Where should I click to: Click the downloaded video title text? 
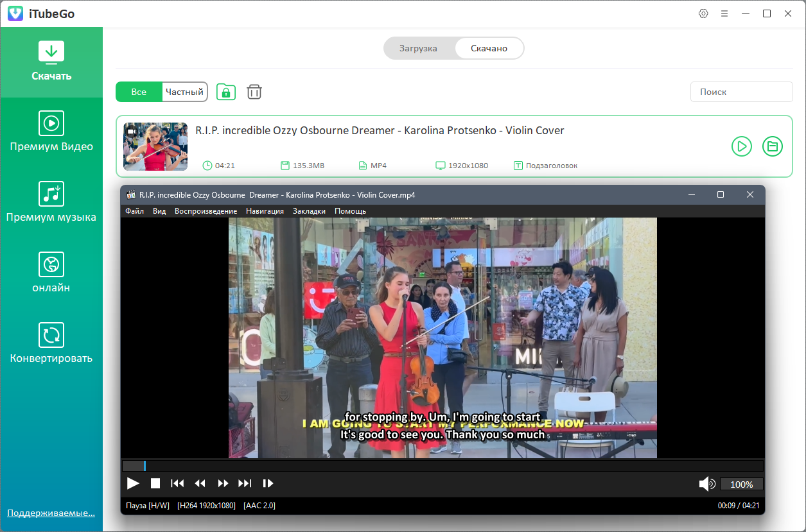(x=380, y=130)
